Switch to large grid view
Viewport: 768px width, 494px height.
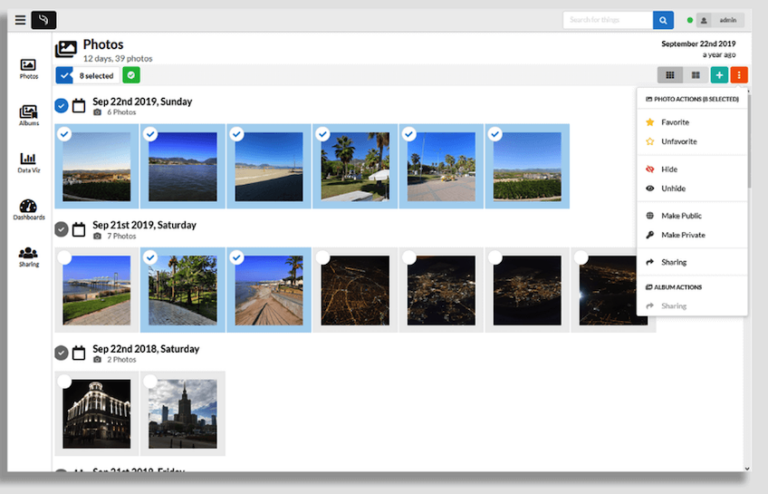pos(696,75)
